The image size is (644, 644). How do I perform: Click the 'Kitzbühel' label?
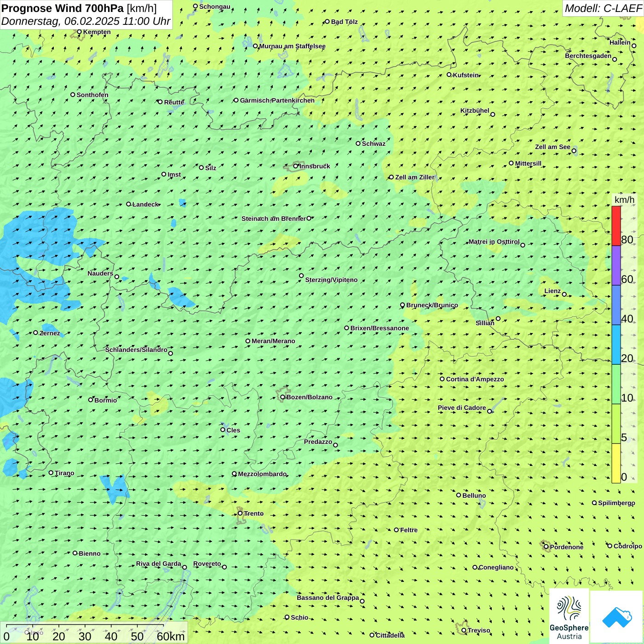(x=475, y=110)
